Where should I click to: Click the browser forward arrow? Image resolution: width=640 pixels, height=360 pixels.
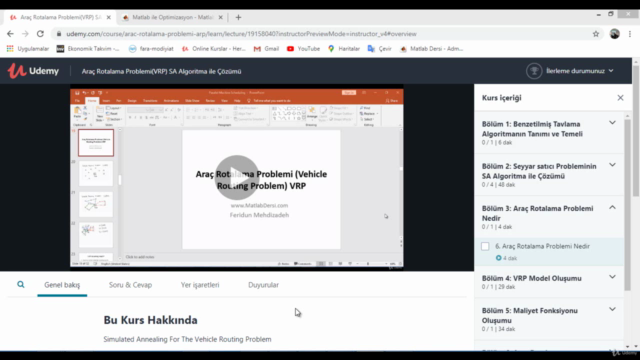click(25, 34)
